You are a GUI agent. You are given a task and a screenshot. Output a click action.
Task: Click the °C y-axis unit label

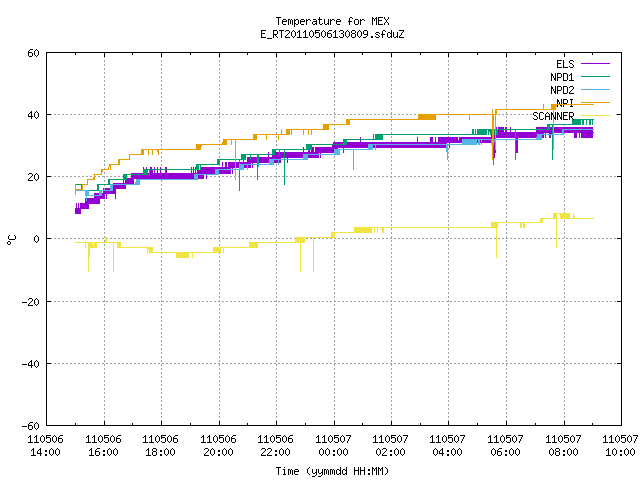12,240
